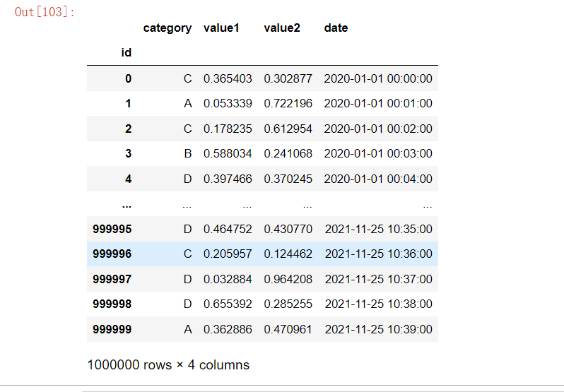Click value1 cell 0.362886
The image size is (564, 392).
coord(228,329)
